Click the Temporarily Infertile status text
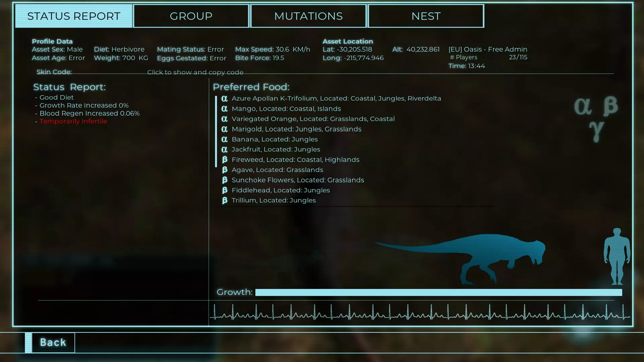Viewport: 644px width, 362px height. click(x=73, y=121)
